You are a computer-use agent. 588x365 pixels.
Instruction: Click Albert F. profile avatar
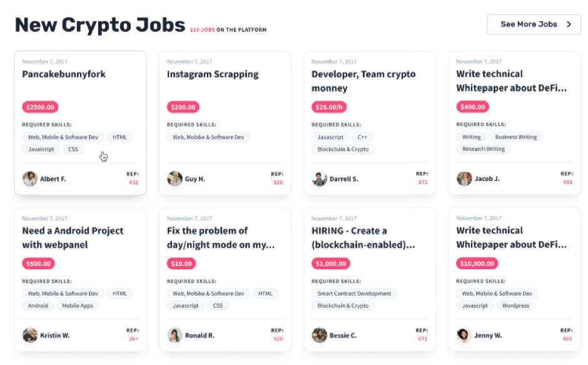30,179
